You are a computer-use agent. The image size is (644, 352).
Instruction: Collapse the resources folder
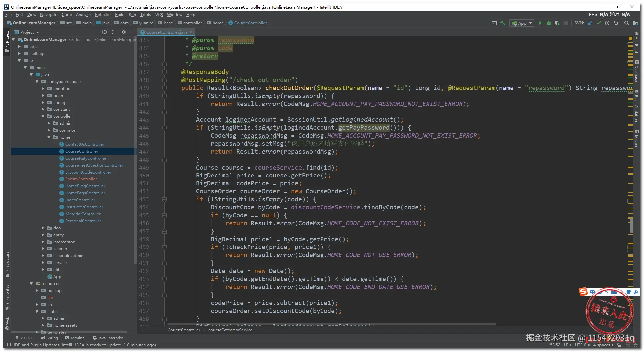click(x=31, y=284)
